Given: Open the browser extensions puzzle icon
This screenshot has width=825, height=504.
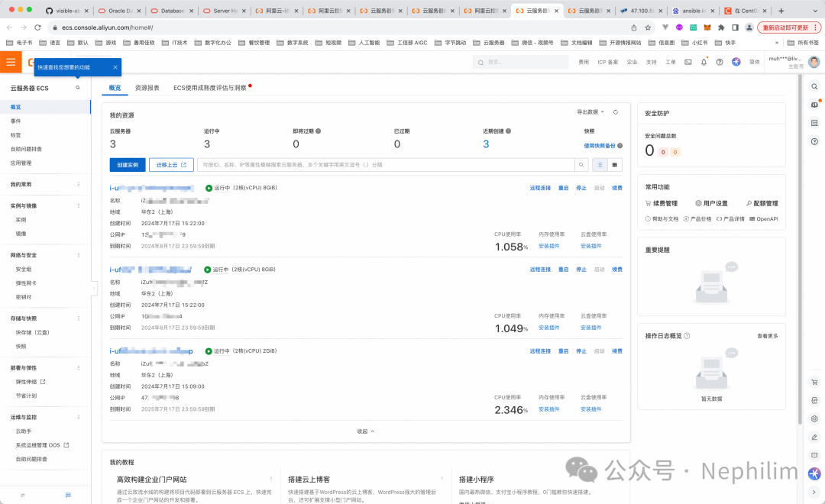Looking at the screenshot, I should (x=721, y=27).
